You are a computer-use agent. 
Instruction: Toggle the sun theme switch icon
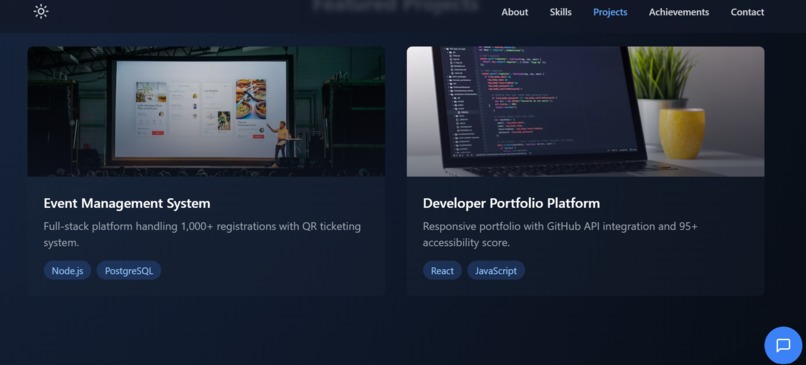click(41, 11)
